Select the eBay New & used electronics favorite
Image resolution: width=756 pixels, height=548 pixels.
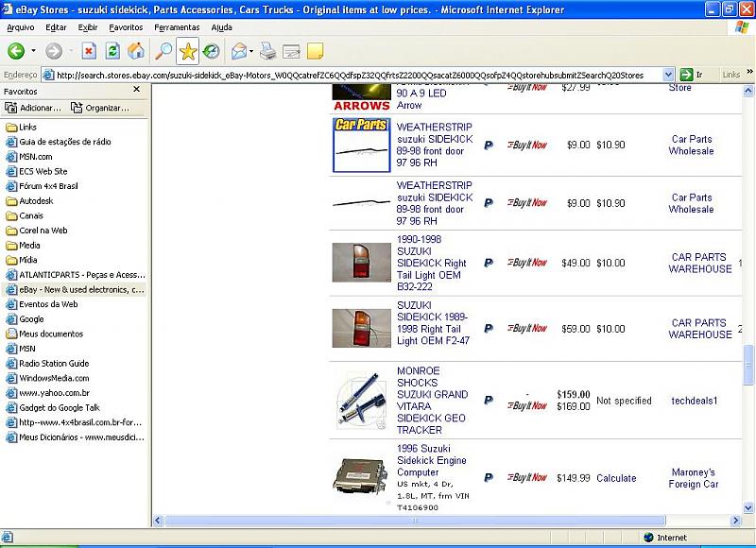click(76, 290)
